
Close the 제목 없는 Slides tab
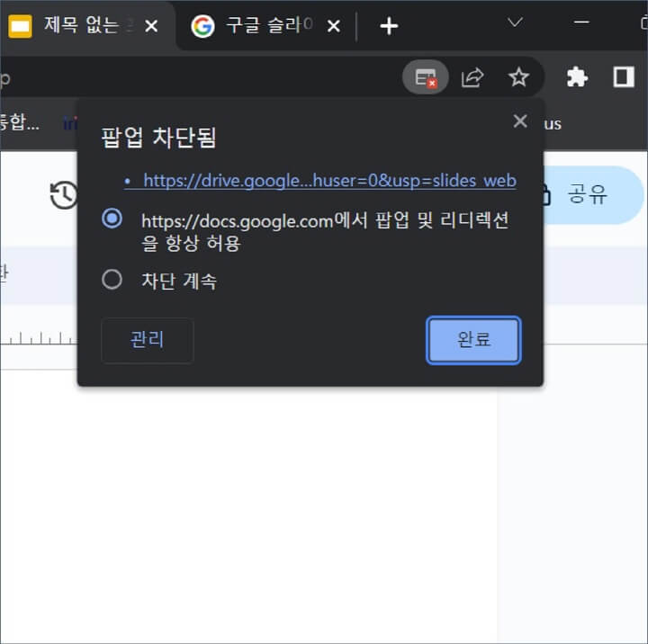pyautogui.click(x=151, y=26)
